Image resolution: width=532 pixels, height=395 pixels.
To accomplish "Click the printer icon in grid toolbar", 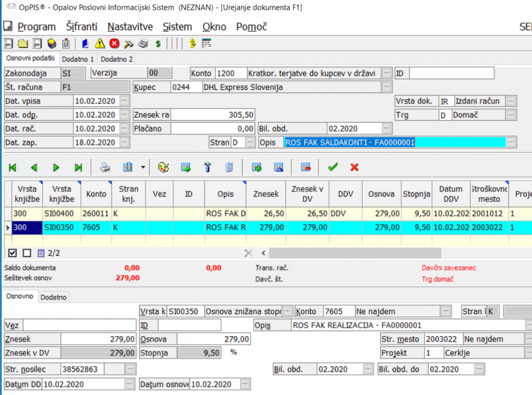I will (105, 167).
